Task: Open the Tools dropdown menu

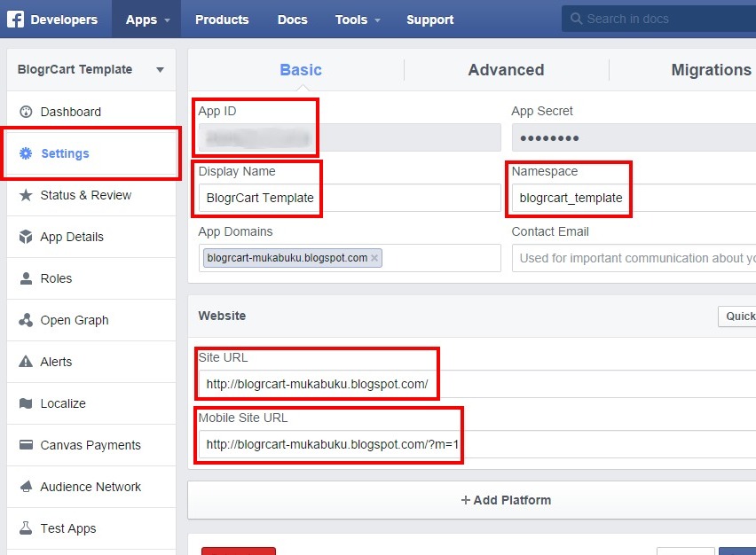Action: [358, 20]
